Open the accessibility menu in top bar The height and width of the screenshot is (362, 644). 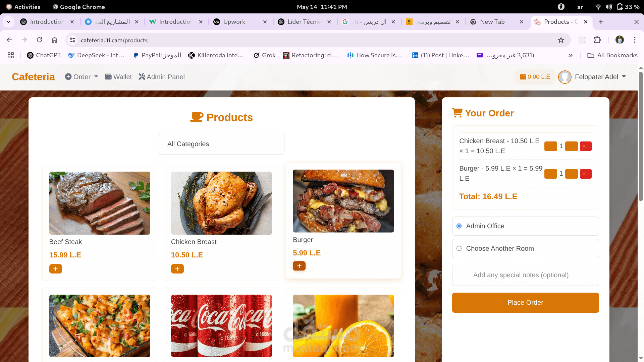[561, 7]
